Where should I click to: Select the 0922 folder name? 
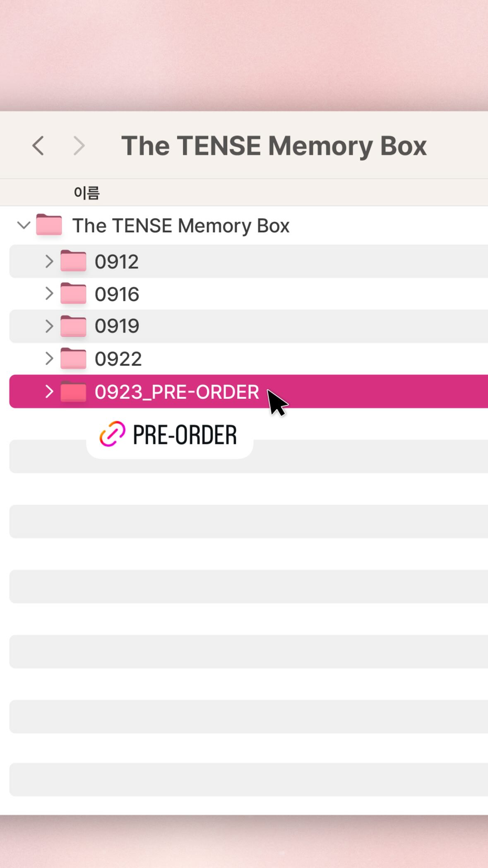coord(118,359)
